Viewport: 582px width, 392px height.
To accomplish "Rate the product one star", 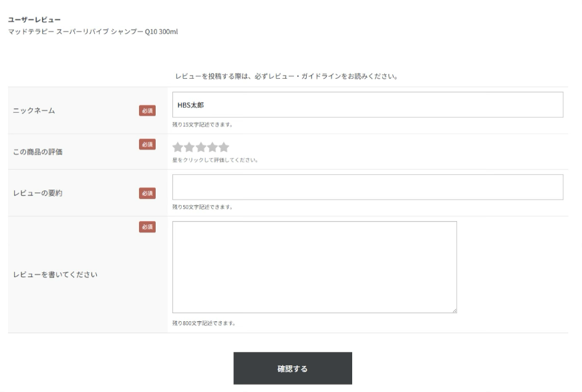I will [178, 148].
